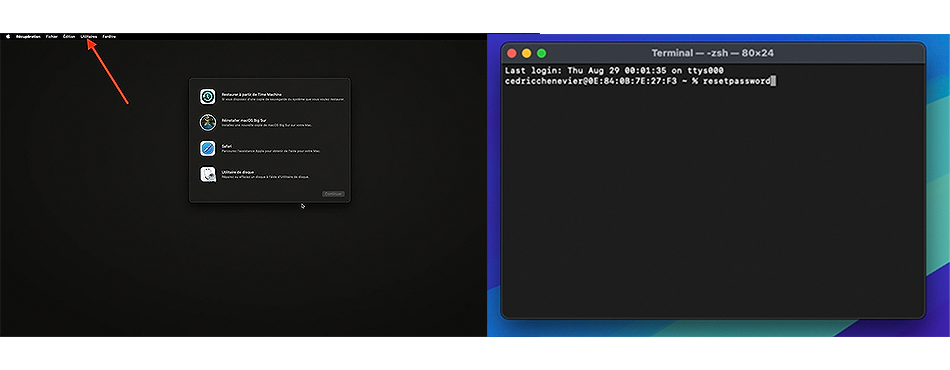Open the Édition menu

[x=69, y=36]
